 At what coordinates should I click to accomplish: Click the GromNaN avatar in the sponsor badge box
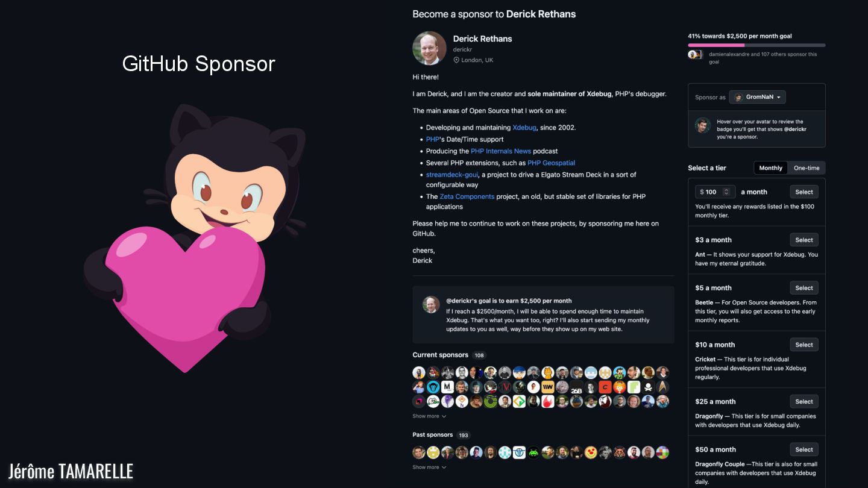702,125
